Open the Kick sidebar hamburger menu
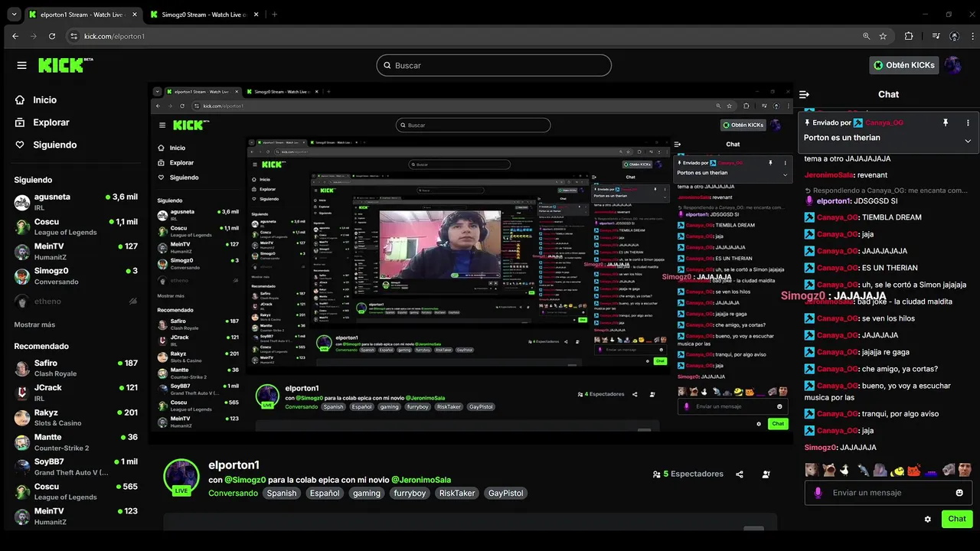Image resolution: width=980 pixels, height=551 pixels. click(x=21, y=65)
